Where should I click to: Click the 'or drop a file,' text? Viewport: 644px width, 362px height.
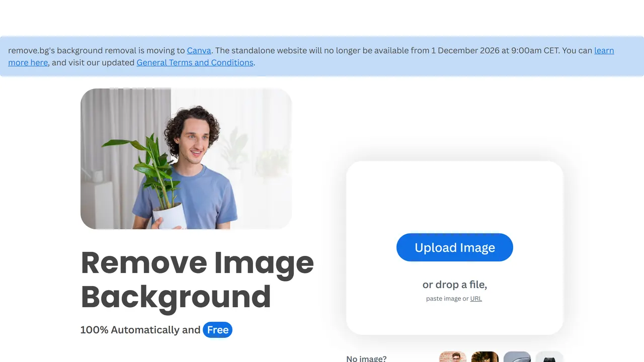pos(455,285)
